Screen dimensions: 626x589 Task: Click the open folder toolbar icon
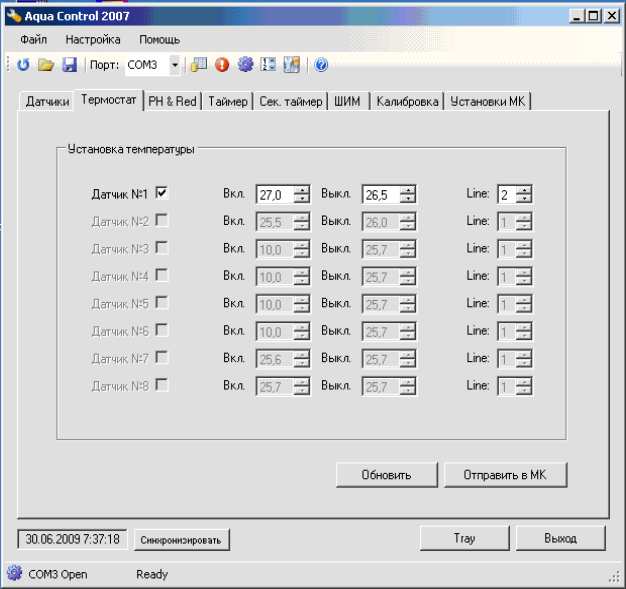[45, 65]
